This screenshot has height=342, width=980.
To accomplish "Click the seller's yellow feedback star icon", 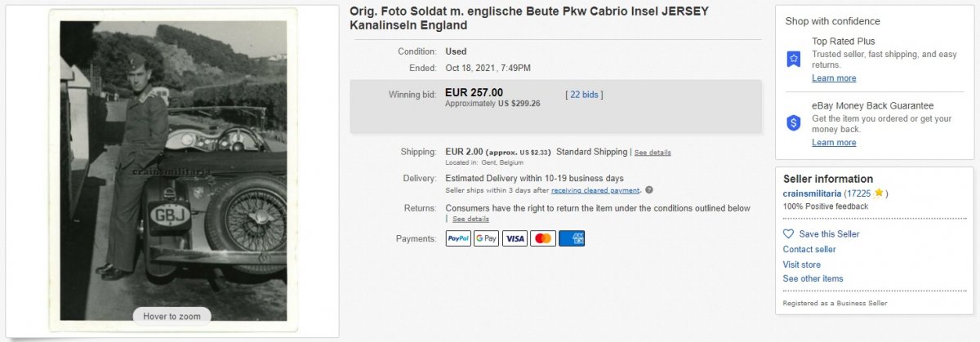I will pyautogui.click(x=879, y=193).
